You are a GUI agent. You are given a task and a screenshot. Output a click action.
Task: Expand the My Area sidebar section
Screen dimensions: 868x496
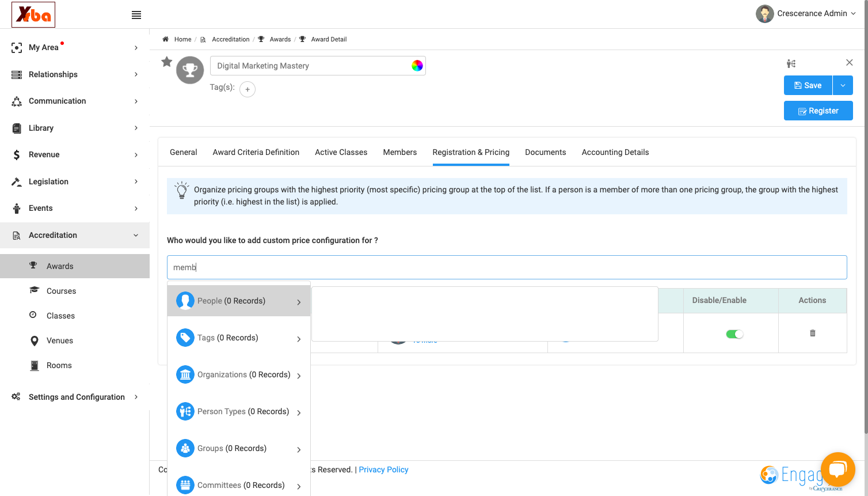click(75, 47)
